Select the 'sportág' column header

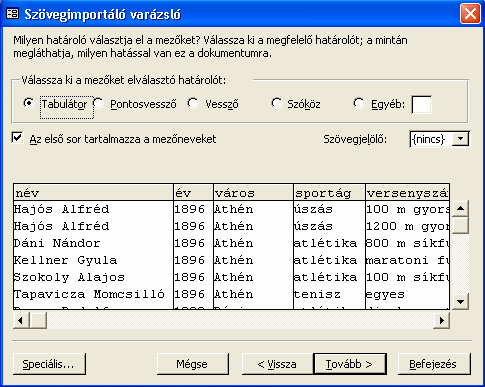pyautogui.click(x=329, y=193)
